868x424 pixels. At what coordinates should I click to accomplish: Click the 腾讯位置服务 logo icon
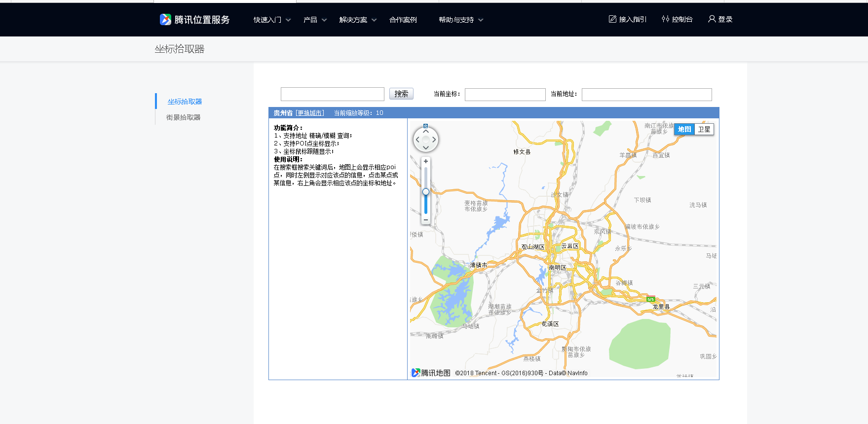[x=165, y=20]
